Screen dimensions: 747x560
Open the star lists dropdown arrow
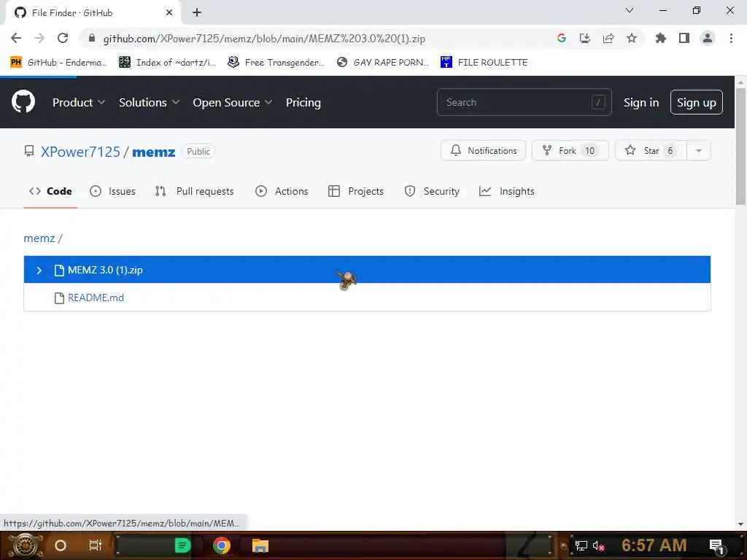(699, 150)
